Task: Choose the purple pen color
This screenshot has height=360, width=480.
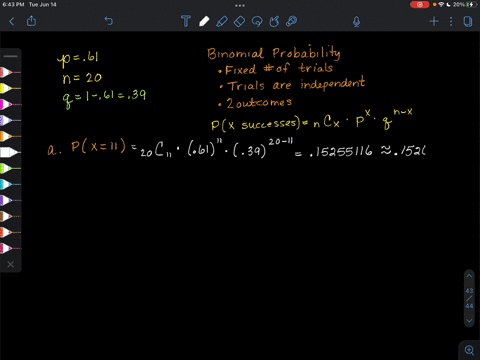Action: (10, 200)
